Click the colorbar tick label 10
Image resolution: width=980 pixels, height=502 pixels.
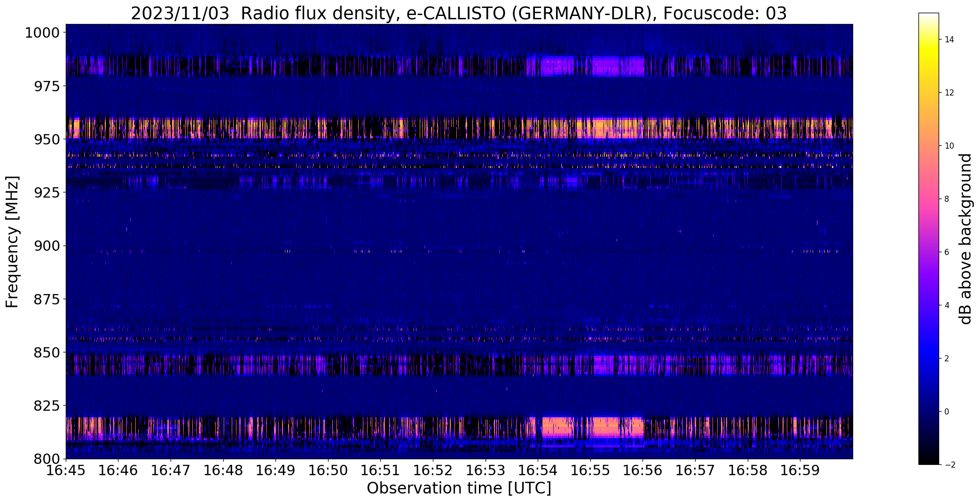(949, 146)
